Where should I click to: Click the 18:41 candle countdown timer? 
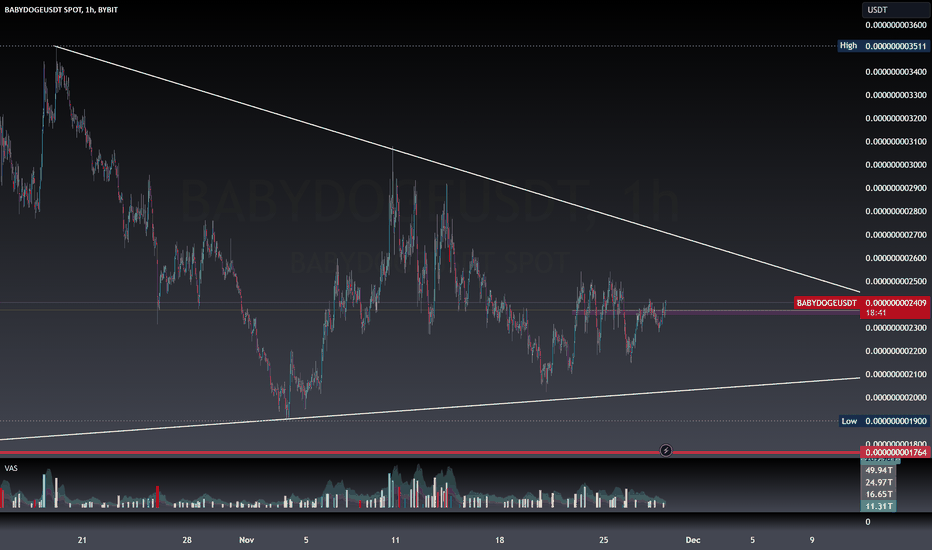tap(876, 313)
